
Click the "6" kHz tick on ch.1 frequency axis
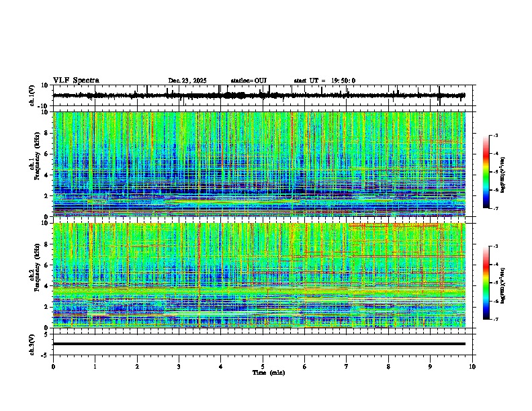tap(47, 154)
